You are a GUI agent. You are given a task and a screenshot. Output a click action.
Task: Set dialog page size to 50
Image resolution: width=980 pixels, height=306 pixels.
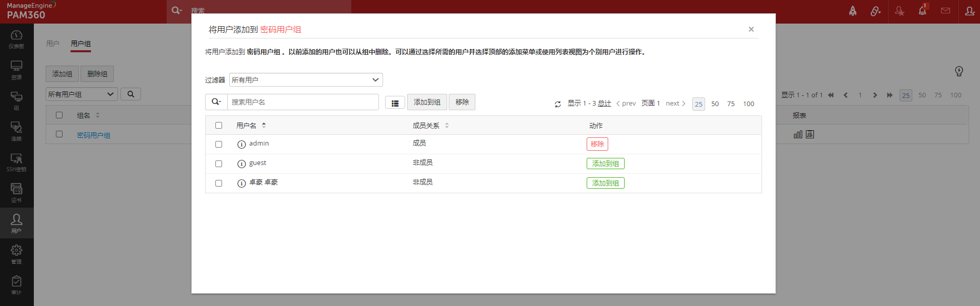click(715, 104)
